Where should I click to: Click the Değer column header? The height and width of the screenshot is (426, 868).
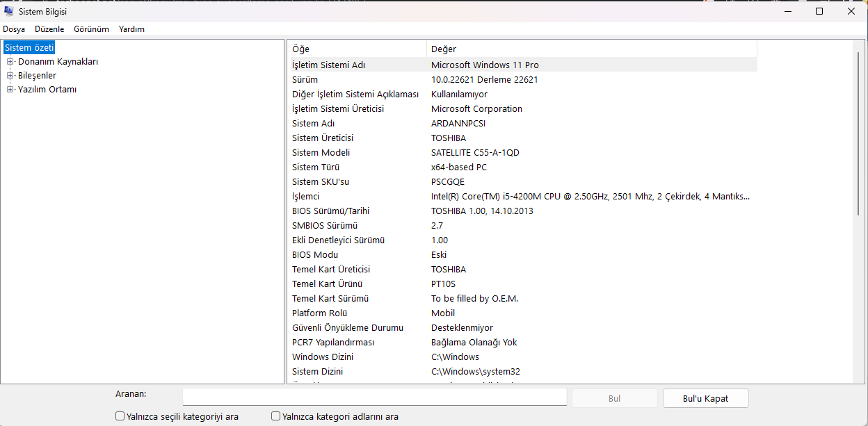click(592, 49)
